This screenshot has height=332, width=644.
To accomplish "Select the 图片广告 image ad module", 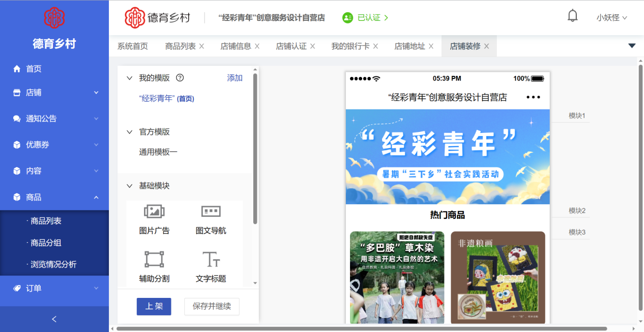I will tap(154, 218).
